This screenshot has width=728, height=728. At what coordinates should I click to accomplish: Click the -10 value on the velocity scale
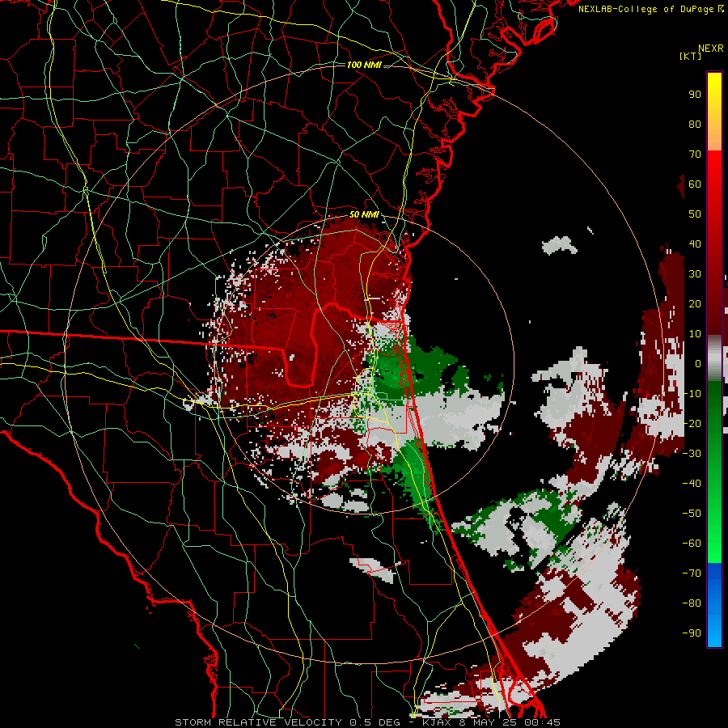click(692, 394)
